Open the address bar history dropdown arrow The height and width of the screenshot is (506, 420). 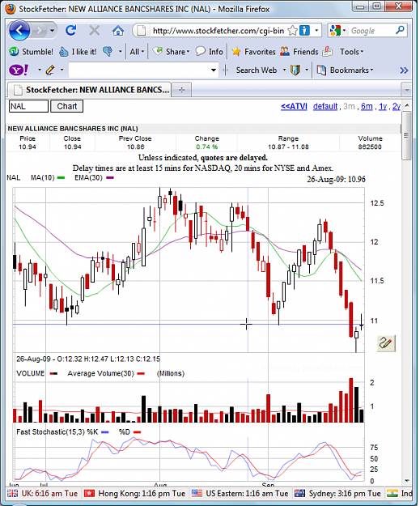click(316, 31)
